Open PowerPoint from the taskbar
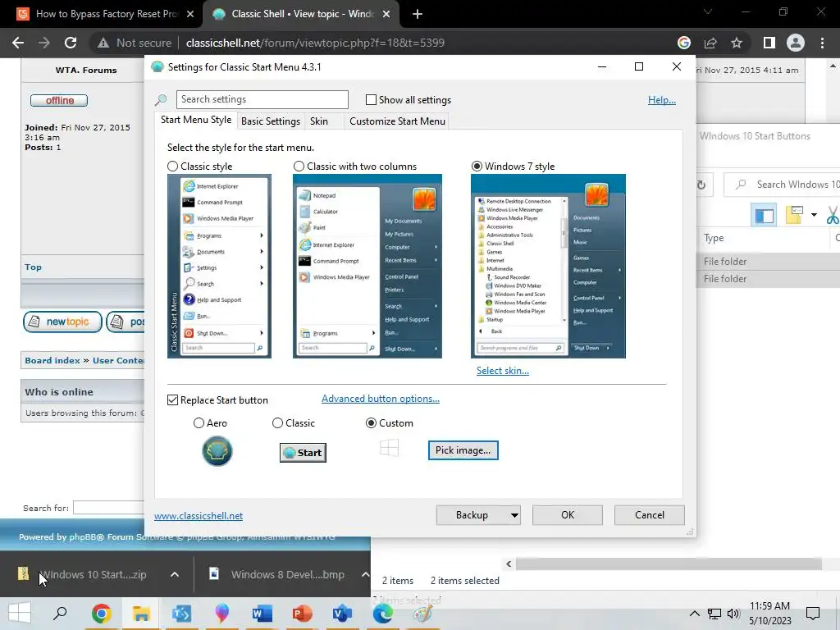 click(x=302, y=614)
